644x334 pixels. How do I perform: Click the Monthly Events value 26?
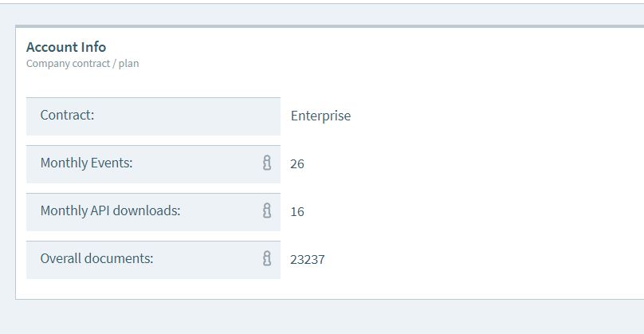tap(297, 163)
